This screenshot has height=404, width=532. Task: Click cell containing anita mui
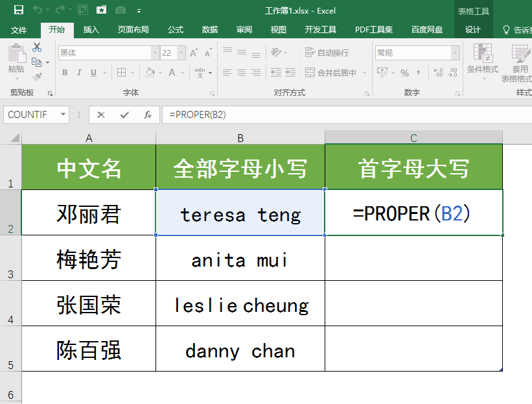pyautogui.click(x=240, y=258)
